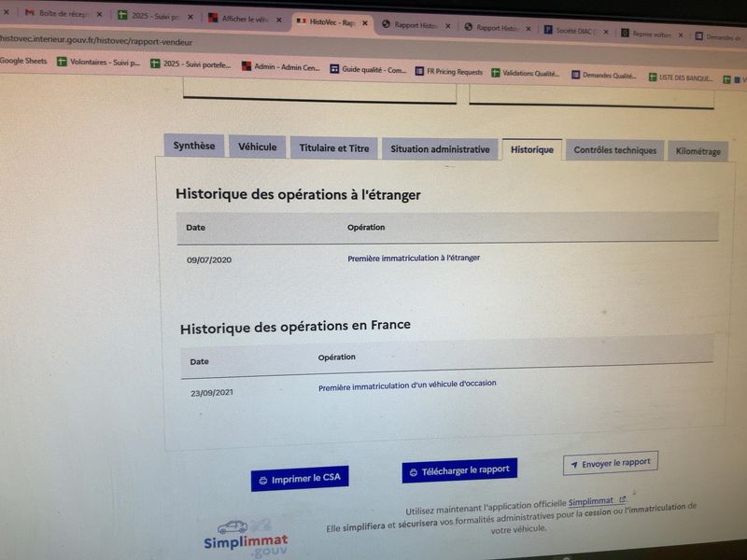Open Volontaires - Suivi bookmark

[x=99, y=62]
